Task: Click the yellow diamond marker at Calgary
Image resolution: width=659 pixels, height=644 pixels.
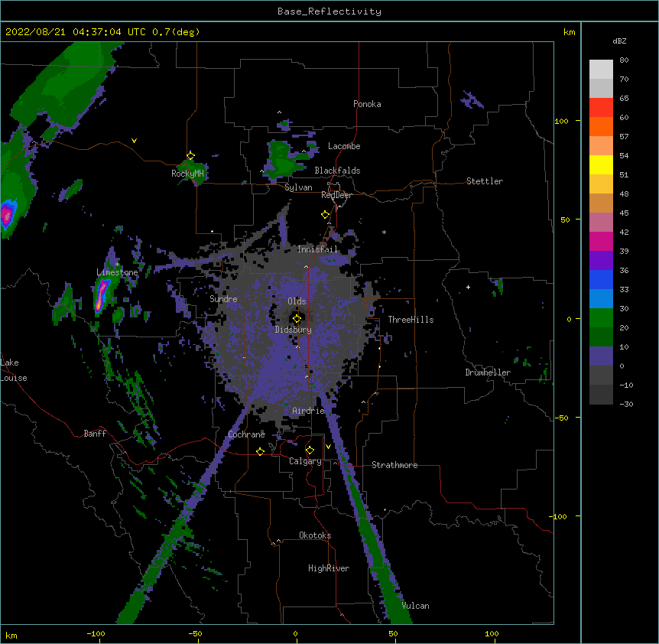Action: pyautogui.click(x=310, y=450)
